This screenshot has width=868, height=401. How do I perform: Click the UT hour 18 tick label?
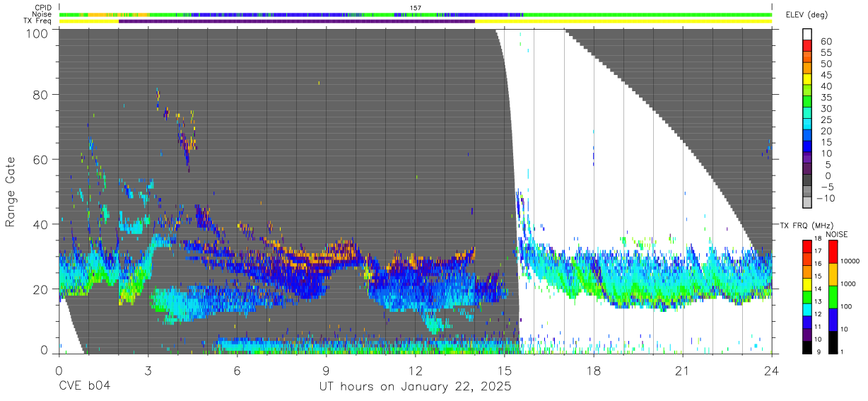coord(594,371)
